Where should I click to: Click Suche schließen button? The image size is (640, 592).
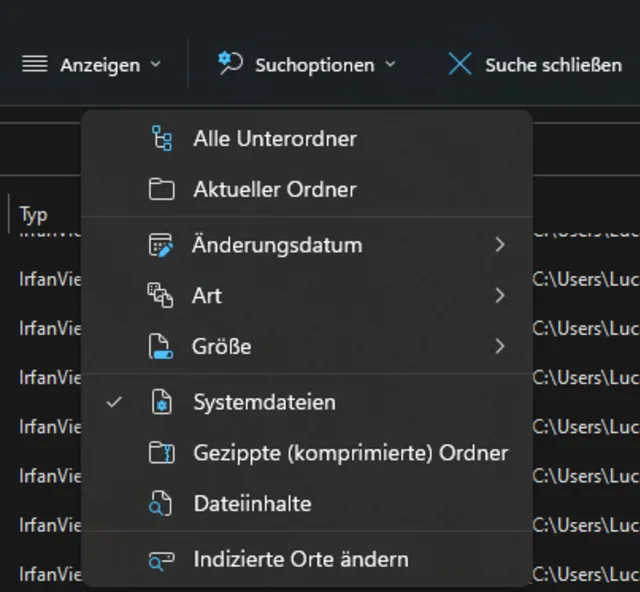coord(535,65)
